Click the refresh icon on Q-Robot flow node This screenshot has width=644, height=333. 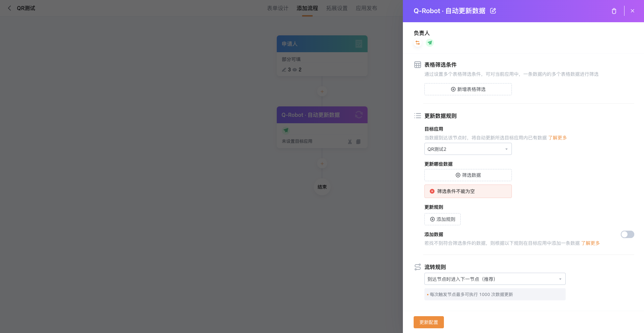pos(359,115)
